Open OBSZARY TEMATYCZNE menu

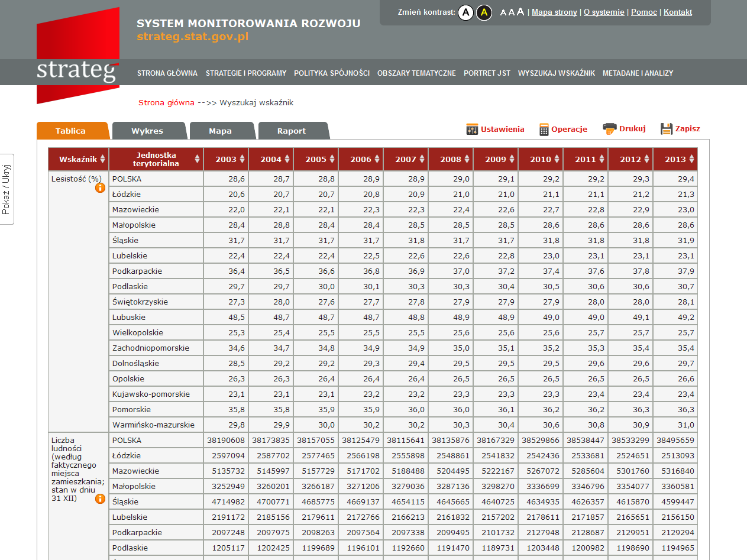pos(416,73)
